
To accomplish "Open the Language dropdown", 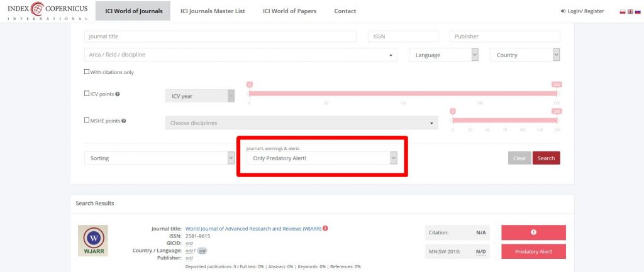I will tap(444, 55).
